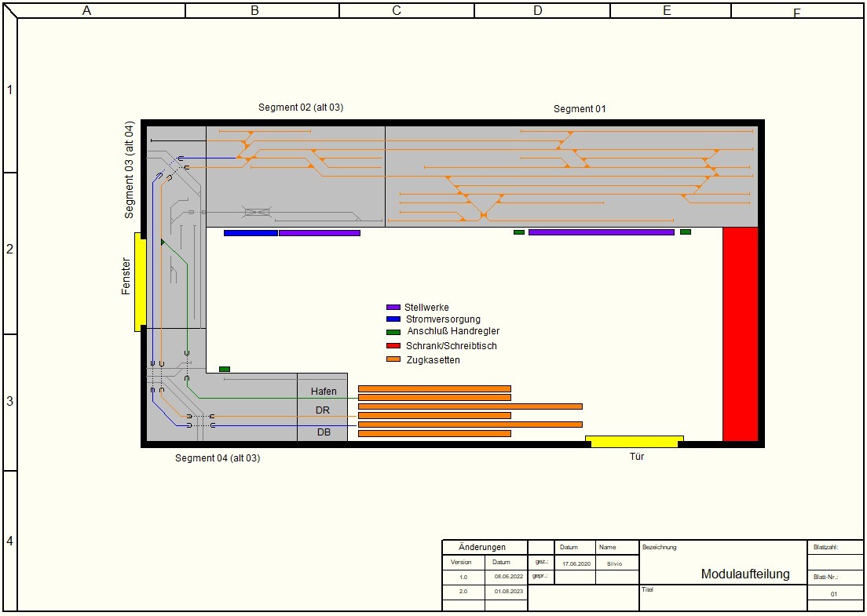Select column header C on top border
Image resolution: width=867 pixels, height=616 pixels.
[397, 10]
